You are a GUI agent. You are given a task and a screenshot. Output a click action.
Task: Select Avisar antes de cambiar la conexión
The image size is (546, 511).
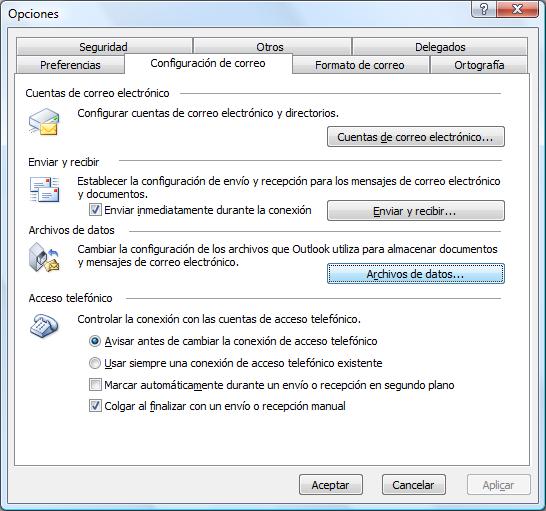click(x=95, y=341)
